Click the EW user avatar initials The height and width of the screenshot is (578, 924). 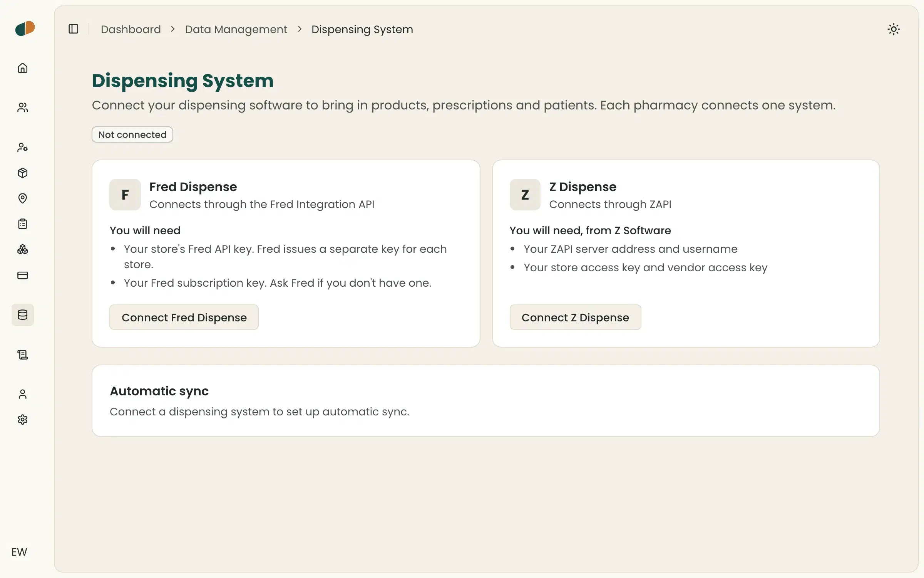(19, 552)
